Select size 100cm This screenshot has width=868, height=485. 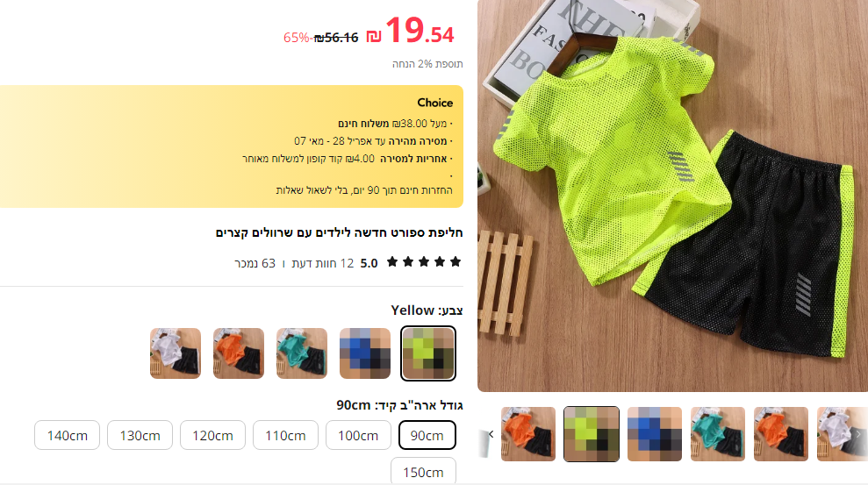tap(358, 435)
